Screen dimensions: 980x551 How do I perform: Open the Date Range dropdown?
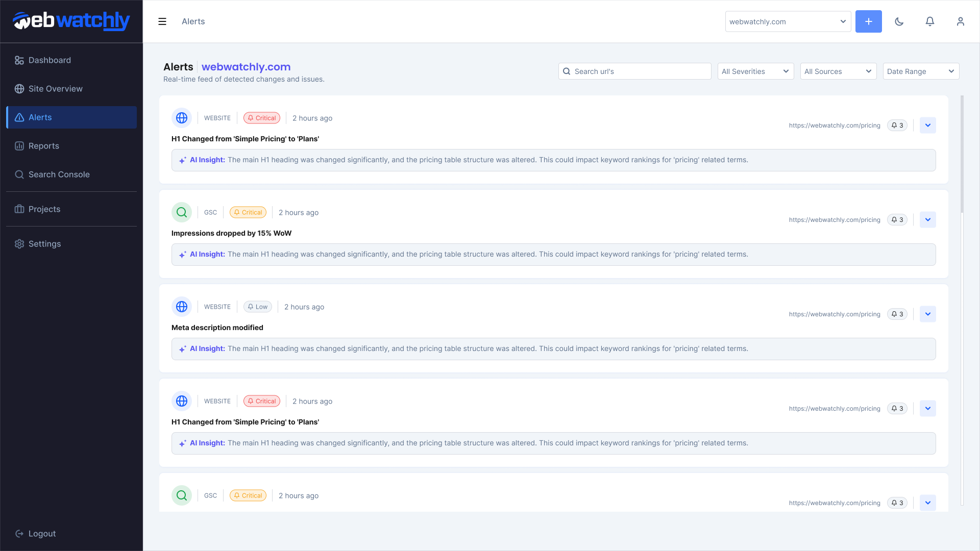pyautogui.click(x=921, y=71)
